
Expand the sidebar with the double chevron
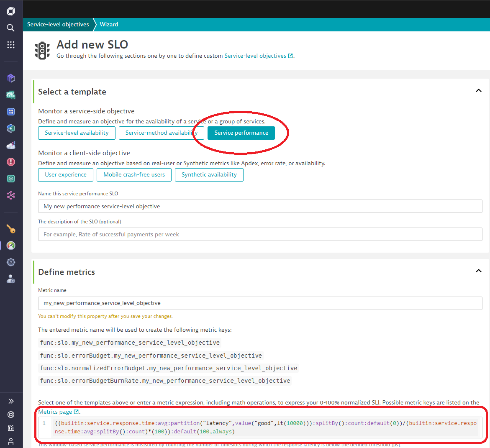[10, 401]
